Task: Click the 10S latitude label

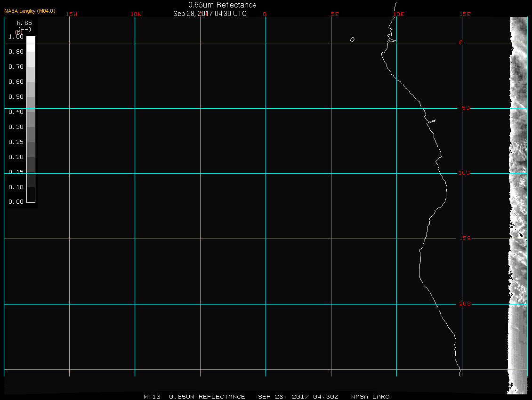Action: 464,173
